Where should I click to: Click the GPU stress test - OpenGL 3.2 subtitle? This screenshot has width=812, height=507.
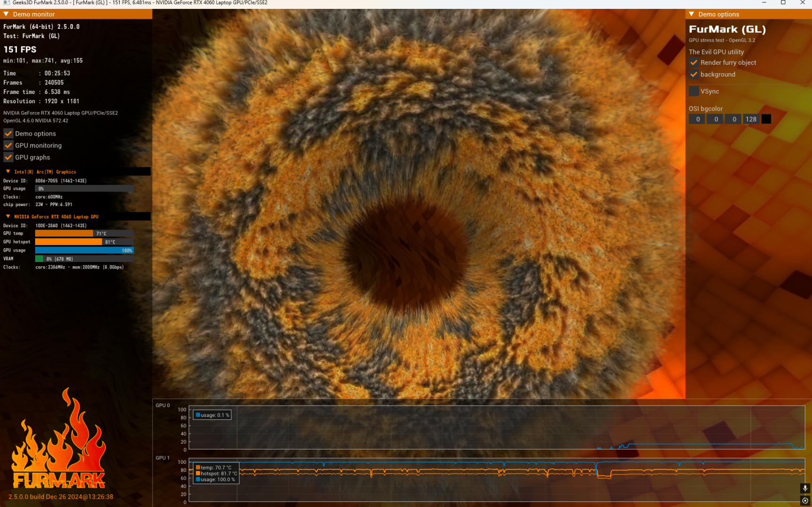pos(722,40)
